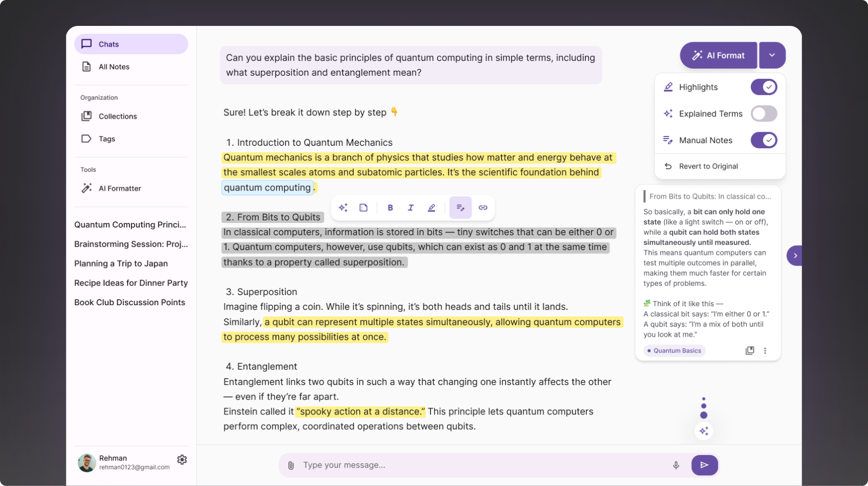This screenshot has height=486, width=868.
Task: Click the manual note icon in floating toolbar
Action: pyautogui.click(x=460, y=208)
